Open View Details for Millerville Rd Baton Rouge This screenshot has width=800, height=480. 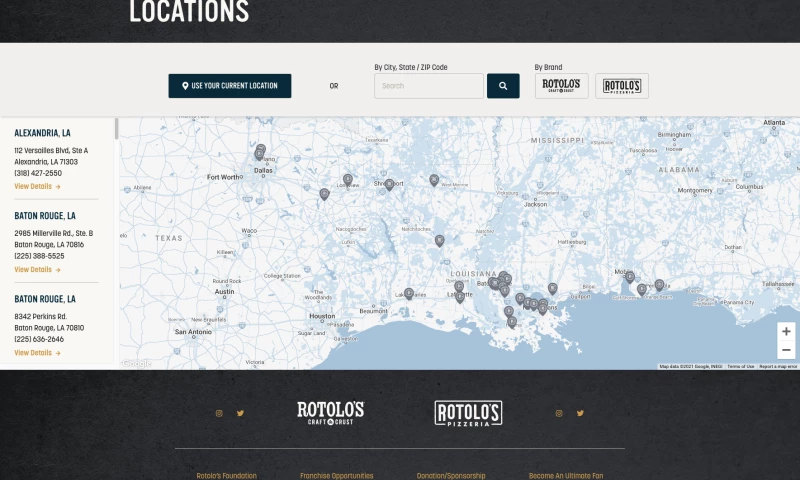(x=37, y=270)
